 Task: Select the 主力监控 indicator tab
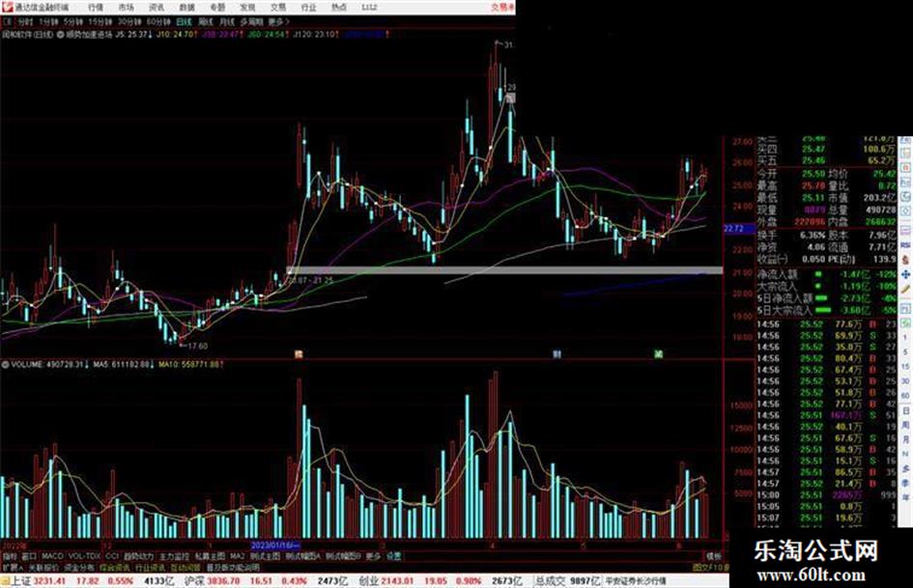[174, 556]
